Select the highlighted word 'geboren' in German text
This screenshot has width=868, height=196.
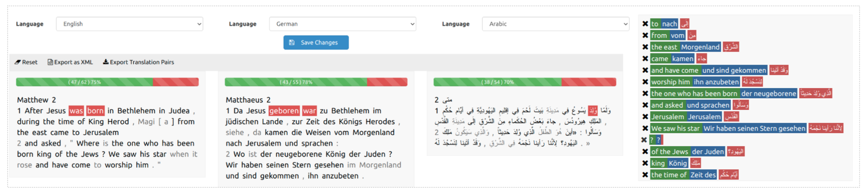(x=284, y=111)
